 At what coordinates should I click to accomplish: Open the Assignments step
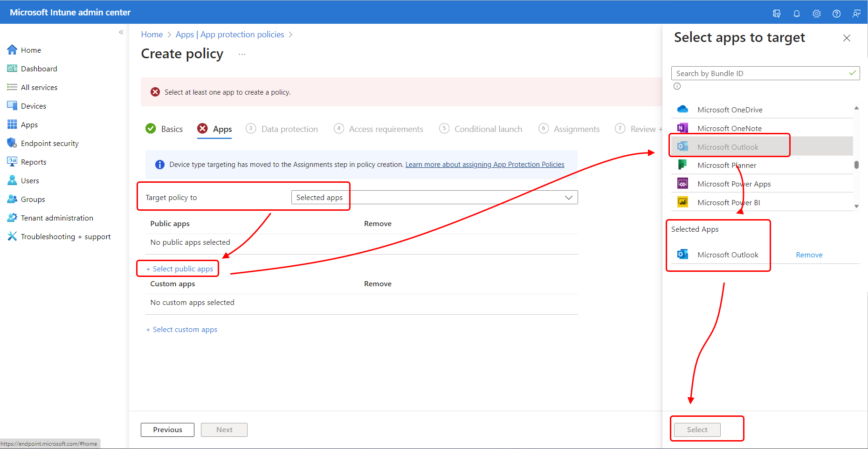pos(569,129)
